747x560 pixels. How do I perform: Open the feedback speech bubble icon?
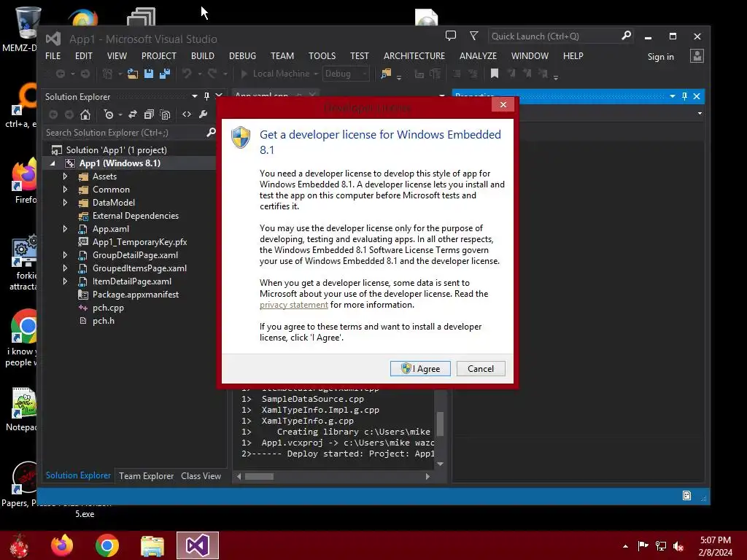coord(451,36)
